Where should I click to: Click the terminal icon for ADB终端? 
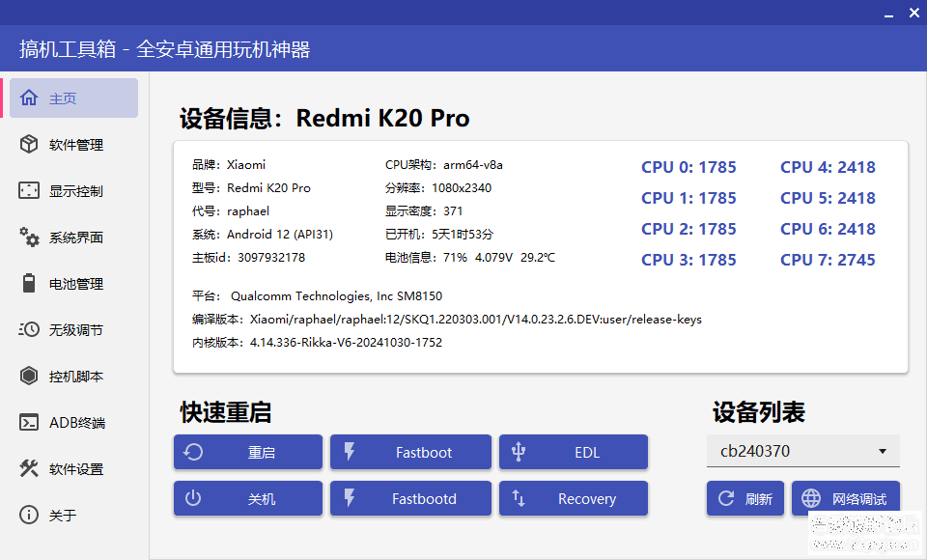[28, 422]
